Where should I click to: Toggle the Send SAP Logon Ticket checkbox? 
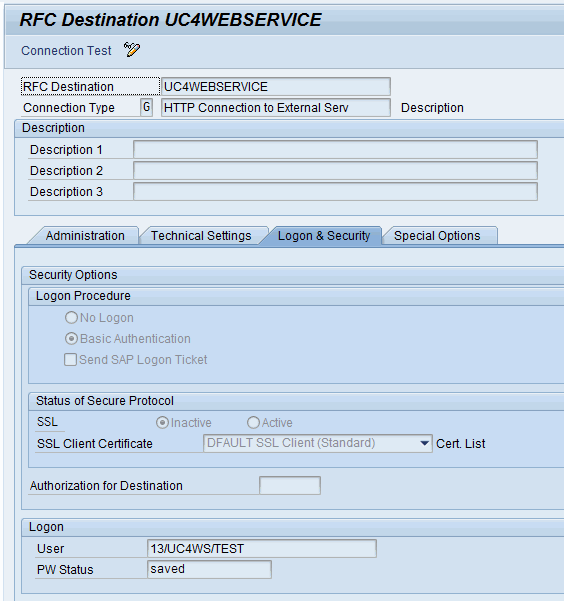70,360
